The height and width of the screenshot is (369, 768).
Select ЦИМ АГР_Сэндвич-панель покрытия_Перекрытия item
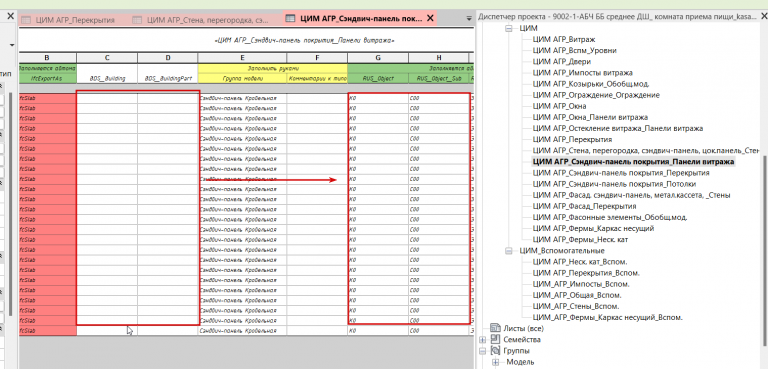coord(621,172)
